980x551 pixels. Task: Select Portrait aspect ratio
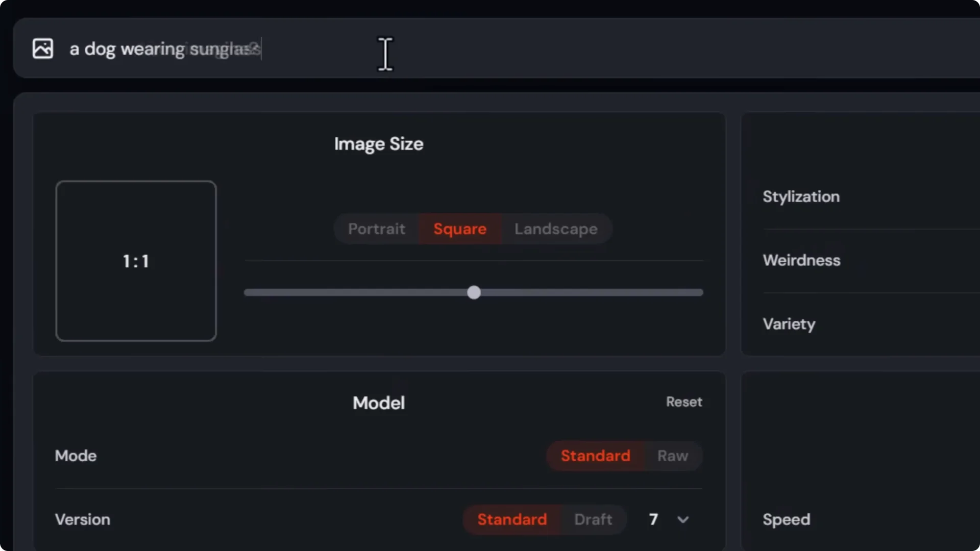point(377,229)
